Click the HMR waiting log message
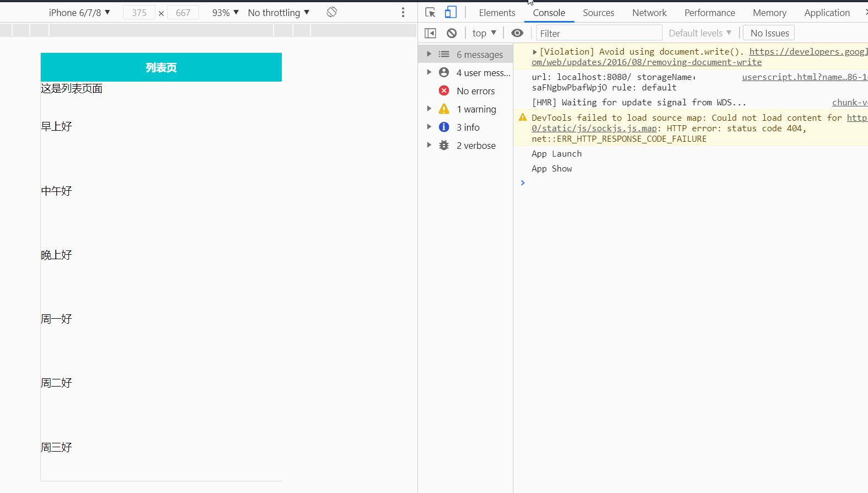This screenshot has width=868, height=493. [639, 103]
